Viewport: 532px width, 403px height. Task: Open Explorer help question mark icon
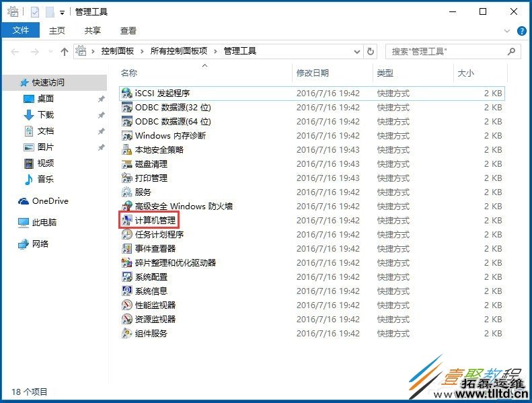click(522, 31)
